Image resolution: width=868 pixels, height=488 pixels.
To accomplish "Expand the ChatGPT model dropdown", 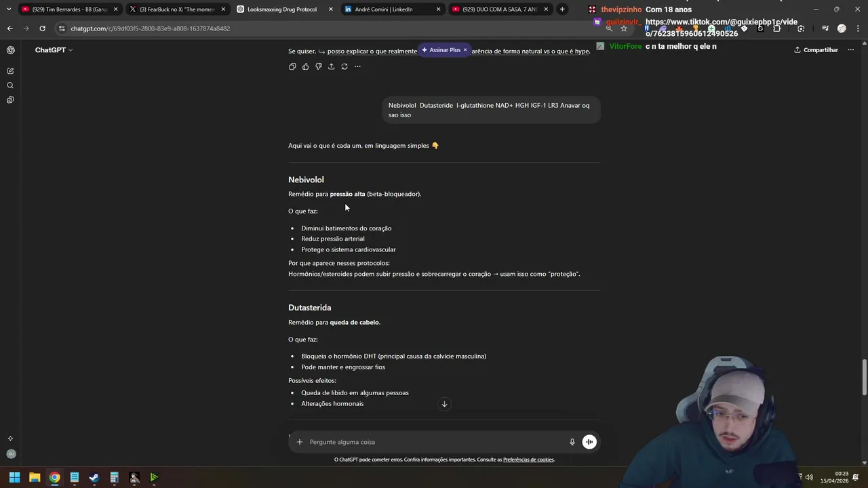I will (x=54, y=50).
